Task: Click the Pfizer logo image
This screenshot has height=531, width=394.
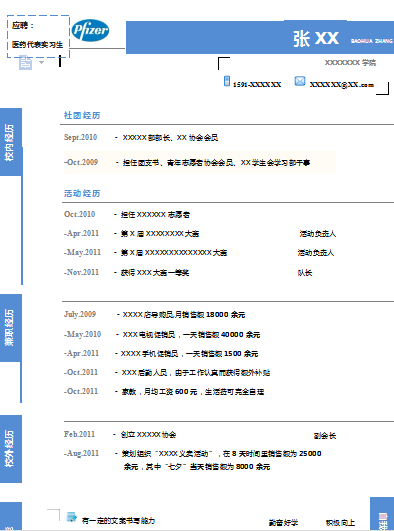Action: click(x=90, y=30)
